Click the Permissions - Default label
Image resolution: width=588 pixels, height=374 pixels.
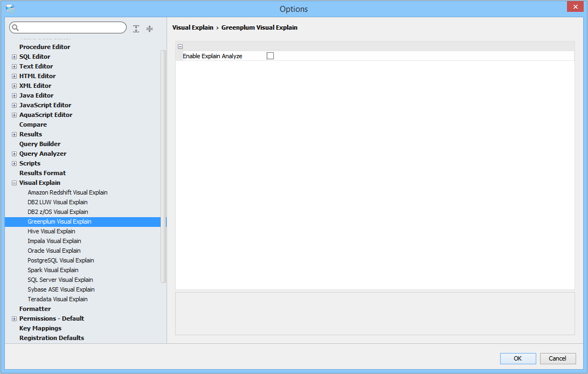(x=52, y=318)
